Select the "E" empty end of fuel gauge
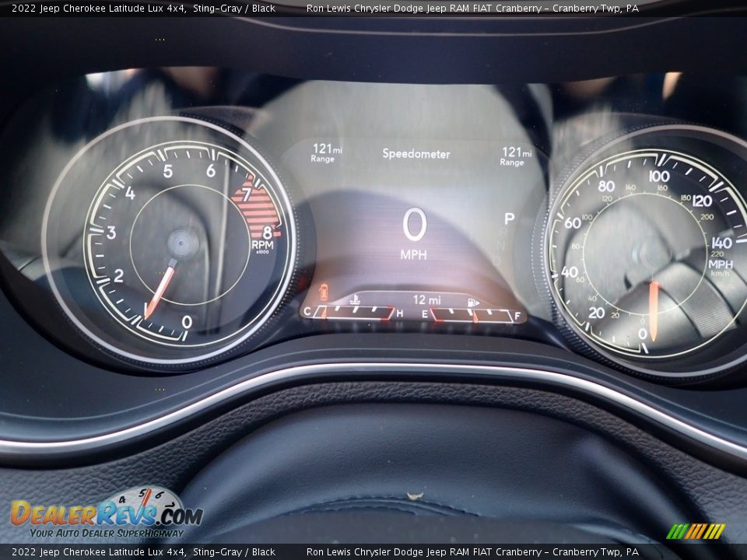Viewport: 747px width, 560px height. pyautogui.click(x=425, y=314)
